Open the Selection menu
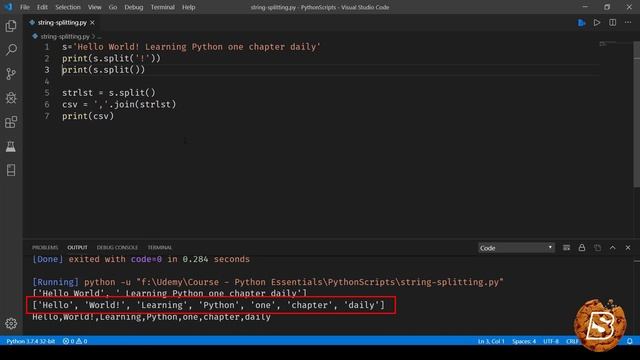640x360 pixels. [68, 7]
